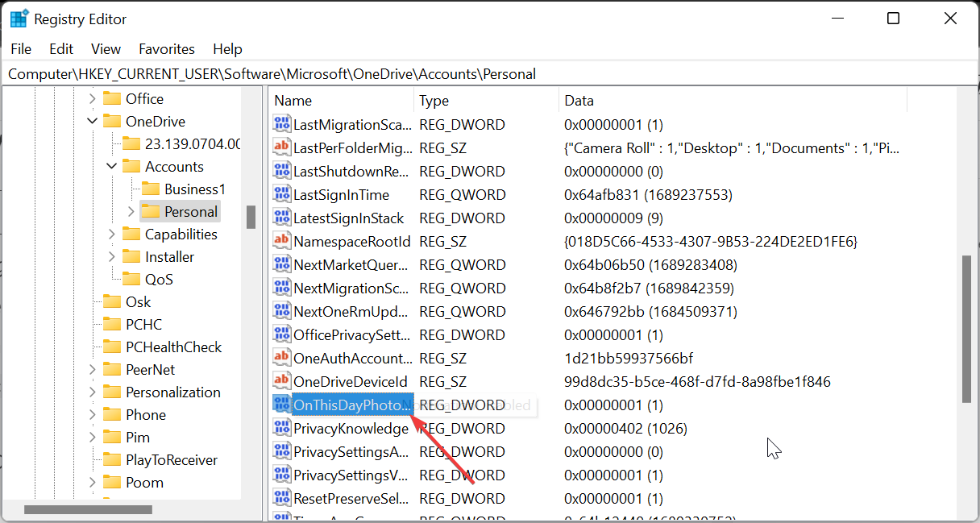Screen dimensions: 980x523
Task: Open the Edit menu
Action: tap(61, 49)
